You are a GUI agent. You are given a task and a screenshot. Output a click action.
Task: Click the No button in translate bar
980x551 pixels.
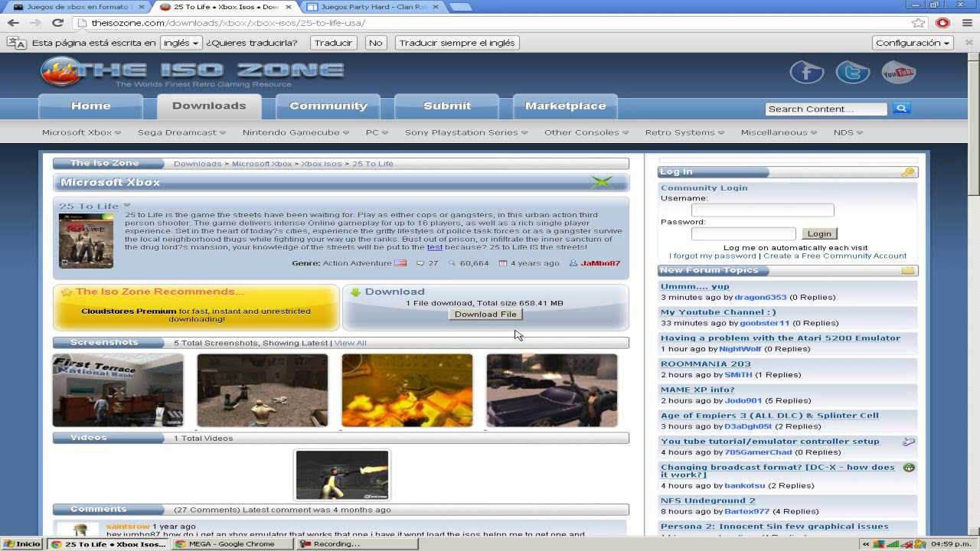[376, 43]
